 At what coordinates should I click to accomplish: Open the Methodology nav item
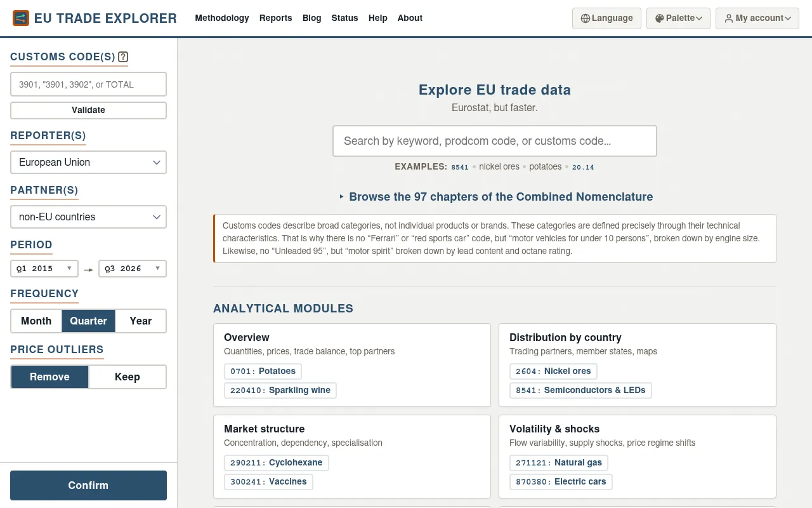tap(222, 18)
